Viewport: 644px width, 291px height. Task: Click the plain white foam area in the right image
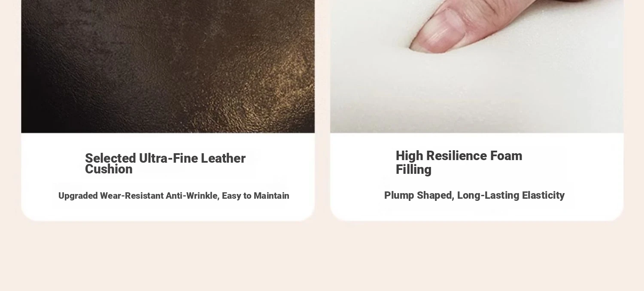point(477,99)
